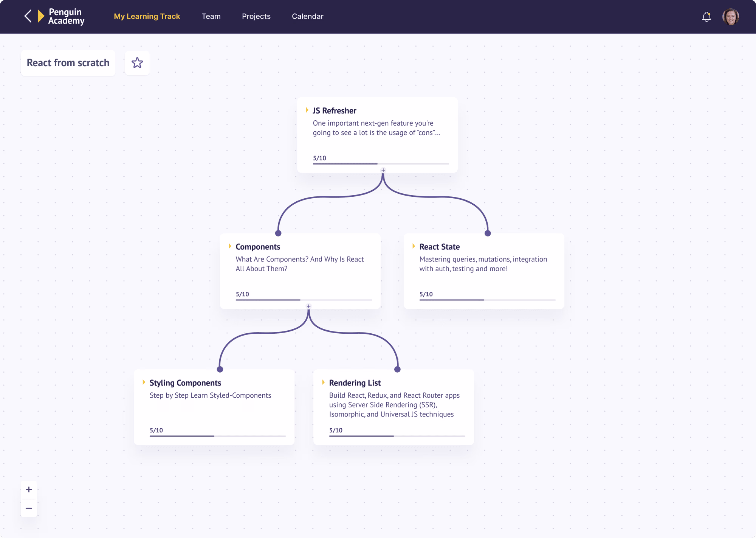Favorite the track with star icon
The height and width of the screenshot is (538, 756).
pos(137,63)
